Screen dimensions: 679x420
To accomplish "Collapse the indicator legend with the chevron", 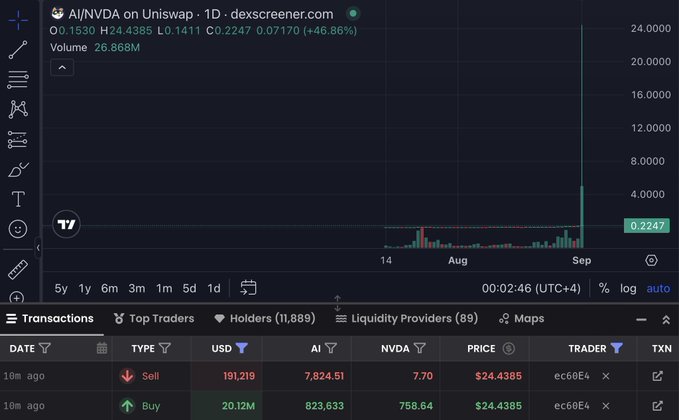I will click(62, 68).
